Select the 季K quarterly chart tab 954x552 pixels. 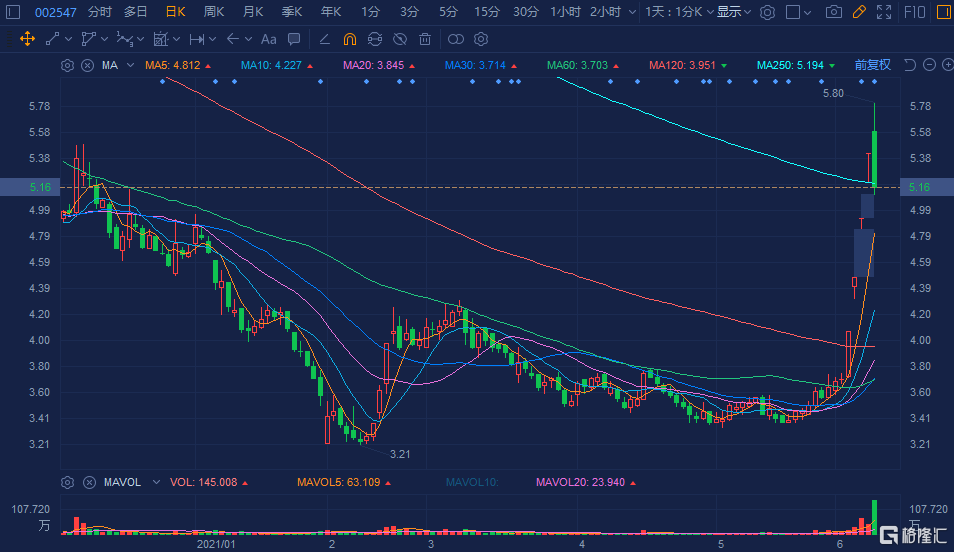292,12
